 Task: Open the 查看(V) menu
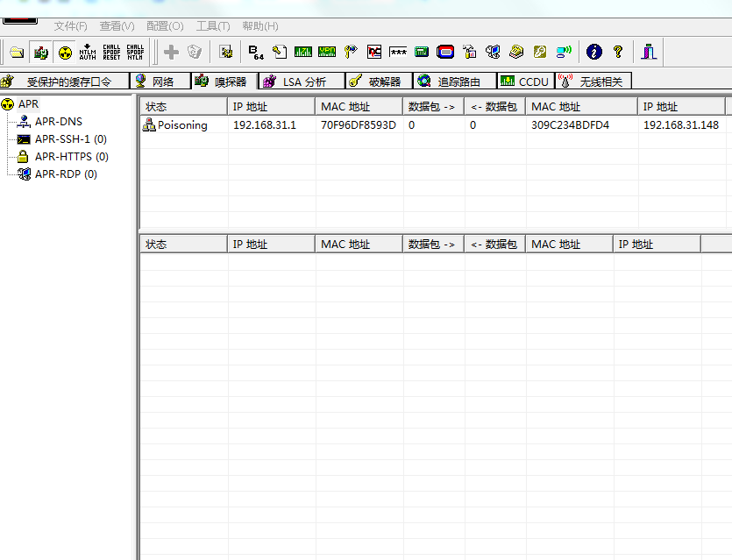(x=117, y=26)
